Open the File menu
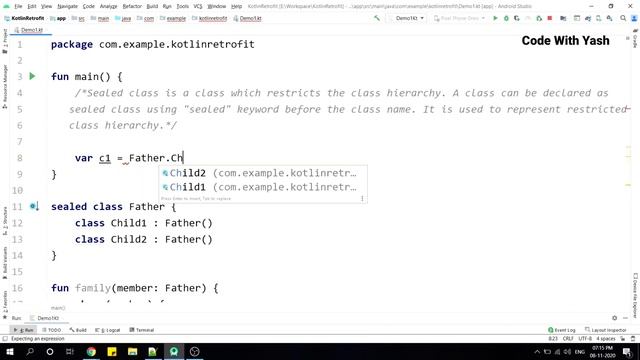This screenshot has height=360, width=640. click(18, 6)
